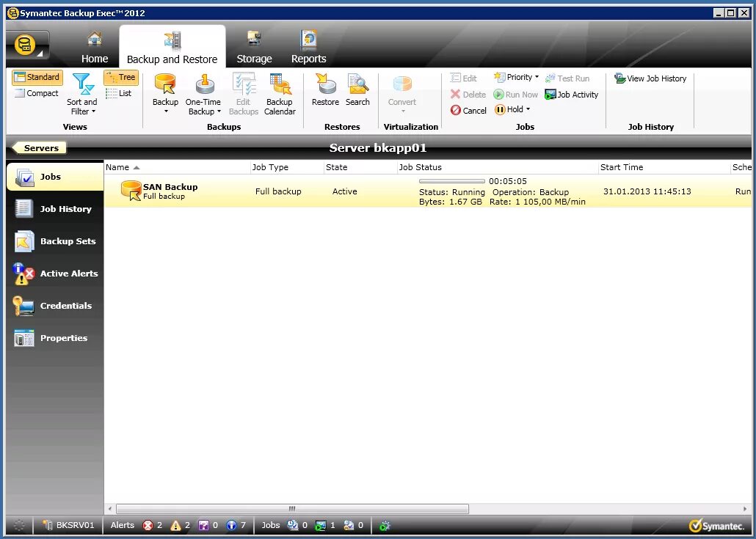
Task: Click the scheduled jobs status icon
Action: [x=293, y=526]
